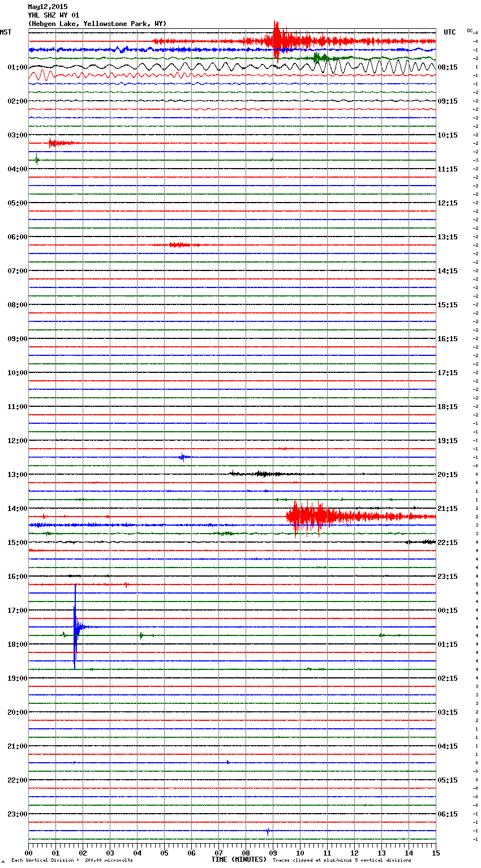Click the black noise at end of 15:00 trace
This screenshot has width=481, height=868.
tap(422, 542)
